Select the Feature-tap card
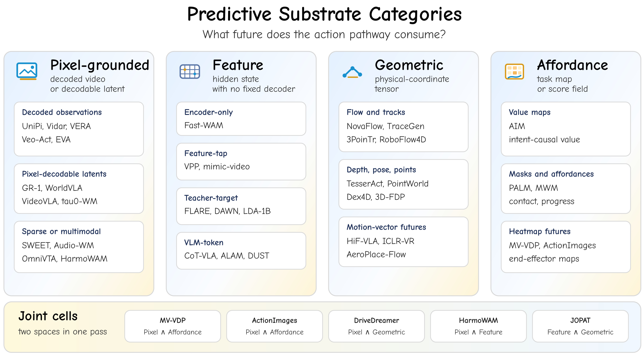This screenshot has width=644, height=355. pos(241,162)
